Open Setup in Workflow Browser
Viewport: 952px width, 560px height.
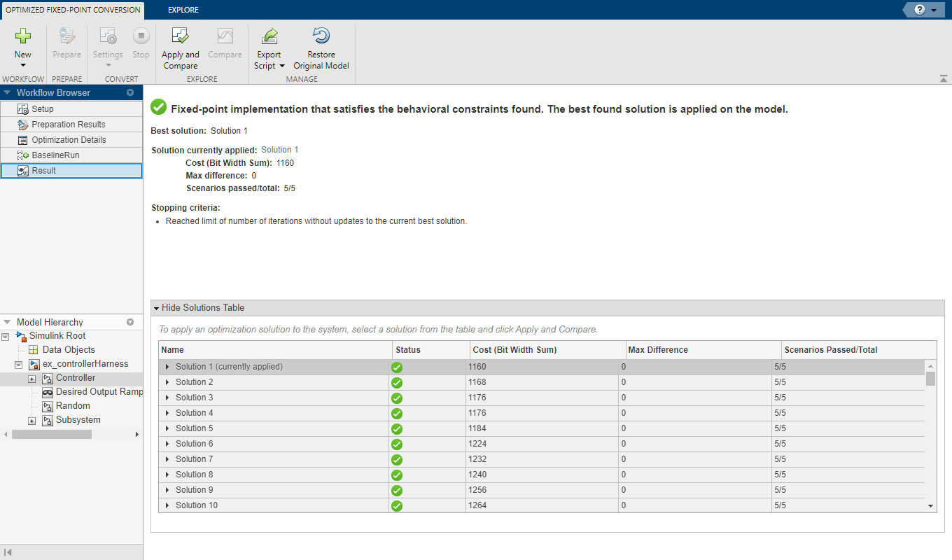(x=43, y=109)
